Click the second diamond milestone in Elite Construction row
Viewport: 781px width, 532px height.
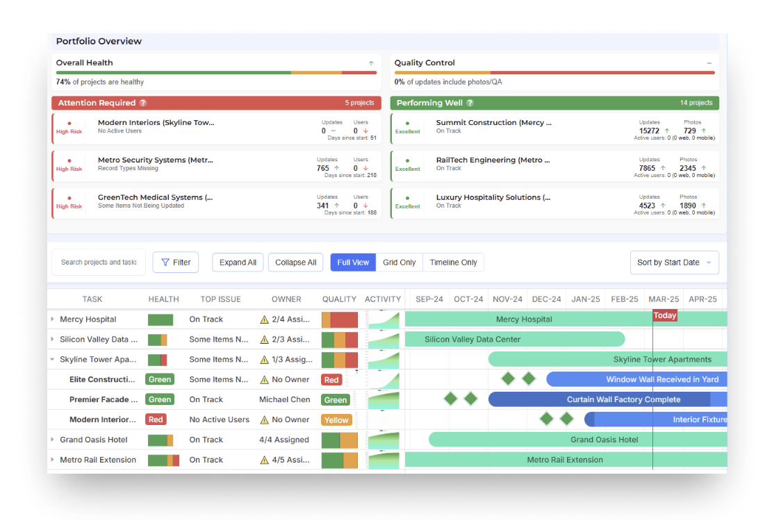tap(529, 379)
